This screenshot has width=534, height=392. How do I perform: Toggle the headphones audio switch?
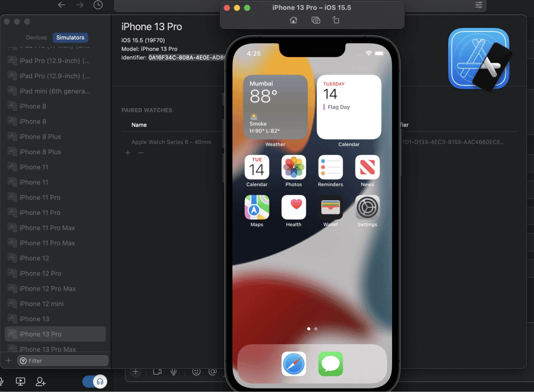[95, 382]
